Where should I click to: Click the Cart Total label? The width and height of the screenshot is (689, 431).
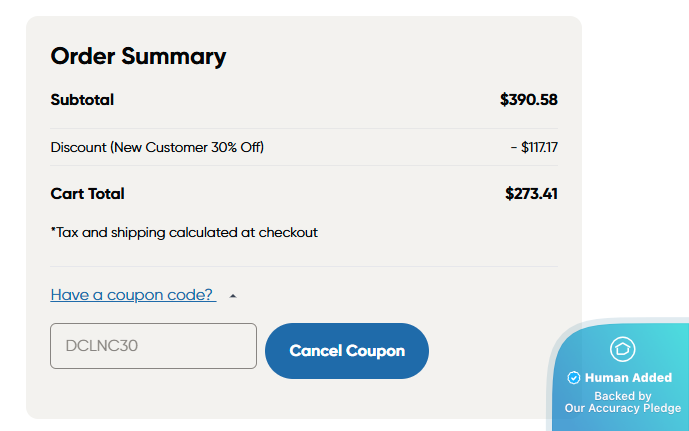click(88, 194)
